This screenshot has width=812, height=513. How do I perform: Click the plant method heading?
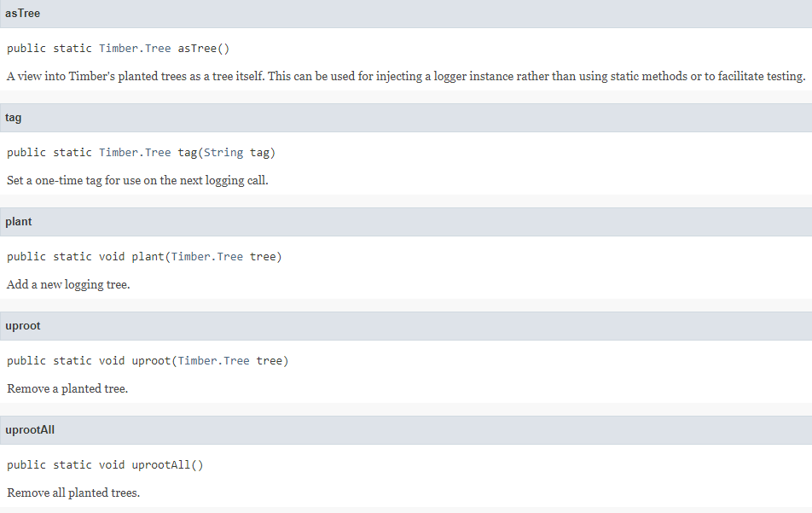pyautogui.click(x=19, y=222)
